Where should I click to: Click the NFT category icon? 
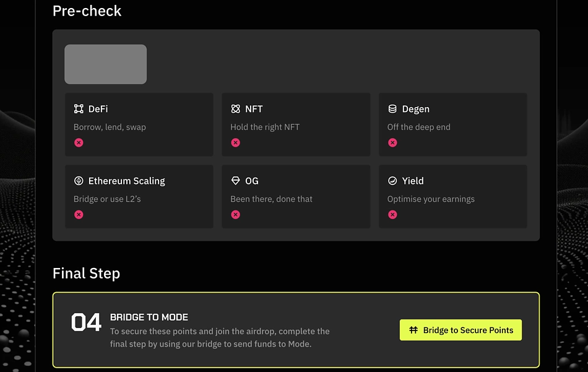tap(235, 109)
